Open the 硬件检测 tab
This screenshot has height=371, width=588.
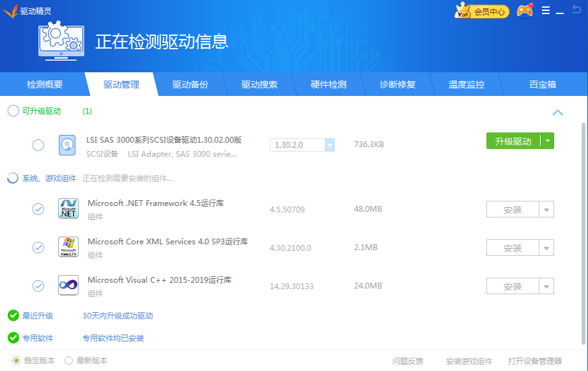pos(328,84)
